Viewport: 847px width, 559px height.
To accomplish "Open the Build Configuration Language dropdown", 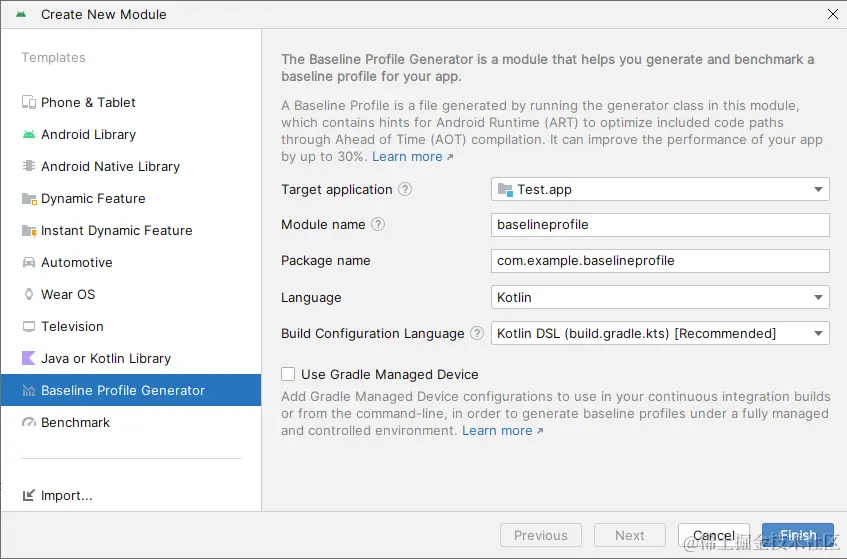I will [660, 333].
